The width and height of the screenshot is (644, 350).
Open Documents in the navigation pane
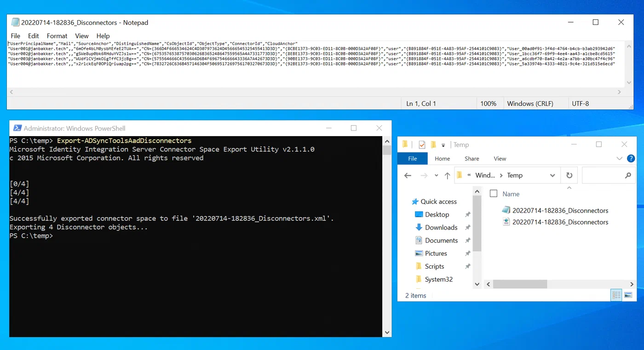(x=437, y=240)
